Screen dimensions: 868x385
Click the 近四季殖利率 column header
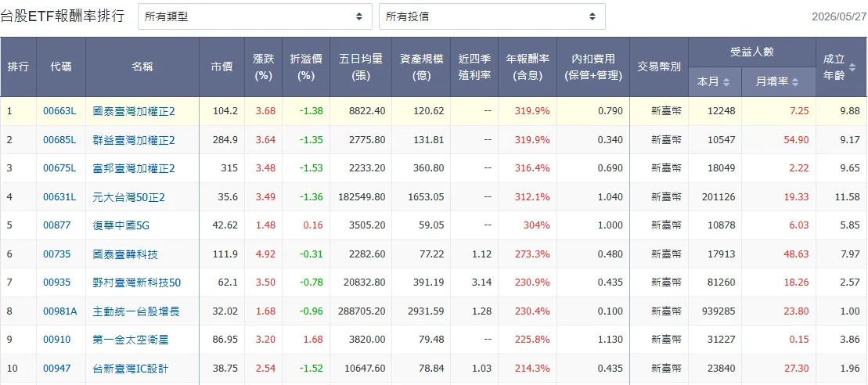click(x=474, y=67)
